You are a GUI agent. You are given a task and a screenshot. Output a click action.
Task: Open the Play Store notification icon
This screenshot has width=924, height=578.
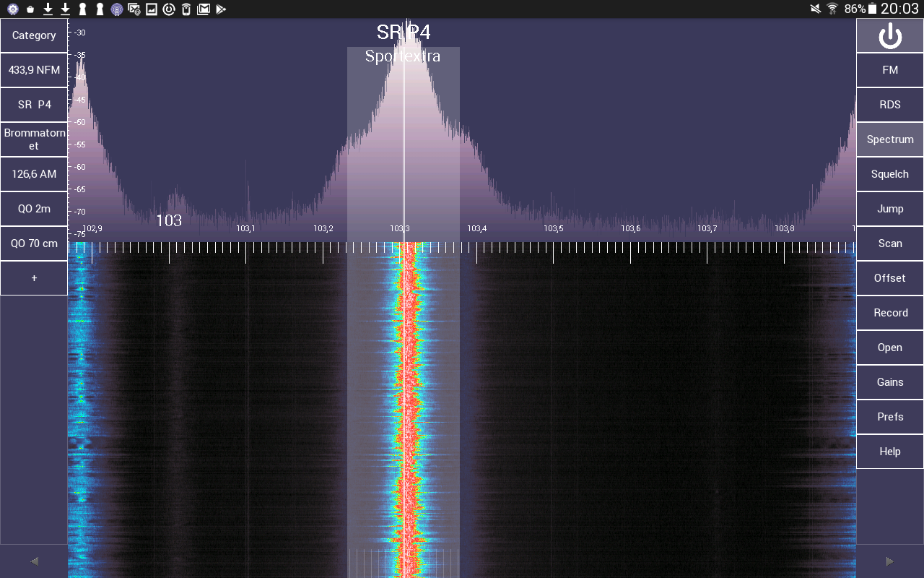(x=221, y=9)
